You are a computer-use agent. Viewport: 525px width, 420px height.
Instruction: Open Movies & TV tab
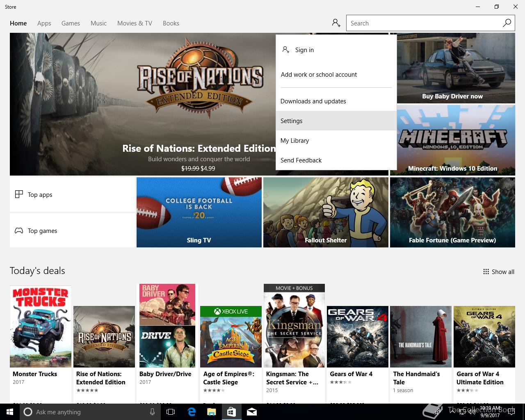coord(135,23)
